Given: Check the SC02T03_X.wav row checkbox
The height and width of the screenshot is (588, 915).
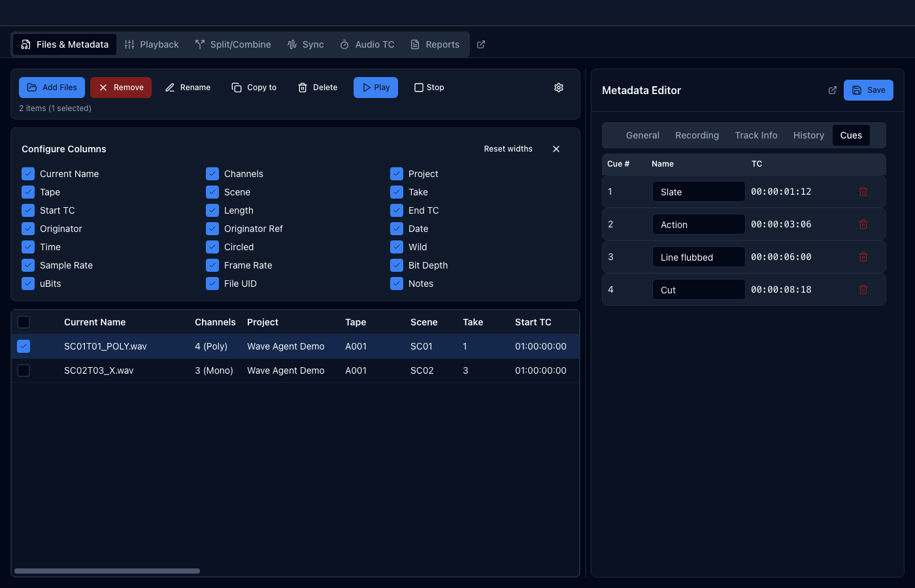Looking at the screenshot, I should click(24, 370).
